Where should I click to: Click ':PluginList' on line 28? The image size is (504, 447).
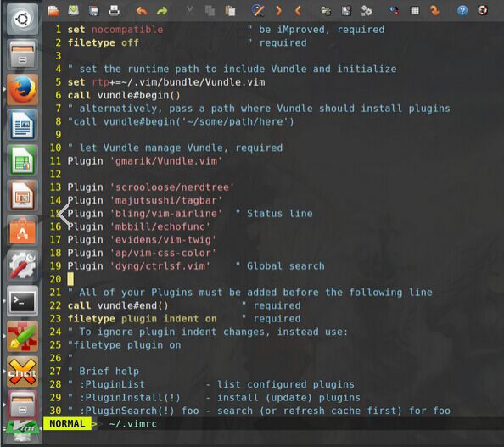[x=112, y=385]
